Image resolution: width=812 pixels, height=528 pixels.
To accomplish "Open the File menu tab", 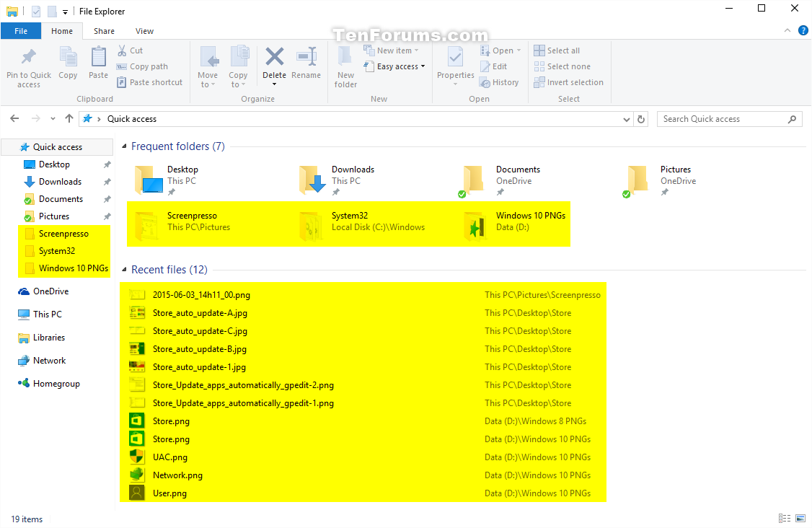I will (x=21, y=31).
